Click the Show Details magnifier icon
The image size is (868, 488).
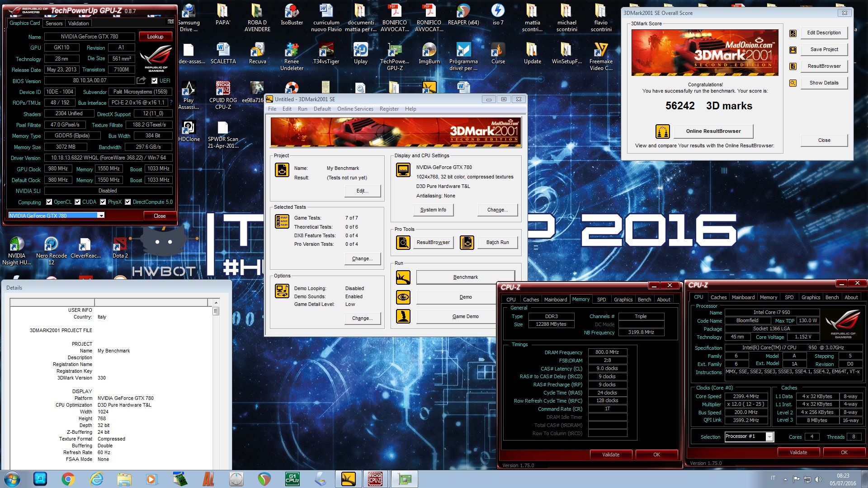click(793, 83)
